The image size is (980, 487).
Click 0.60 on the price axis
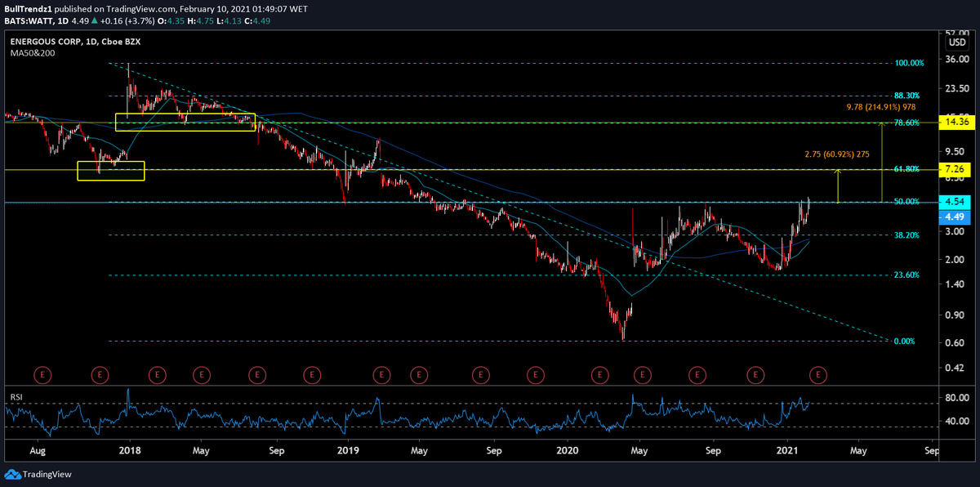pos(956,343)
